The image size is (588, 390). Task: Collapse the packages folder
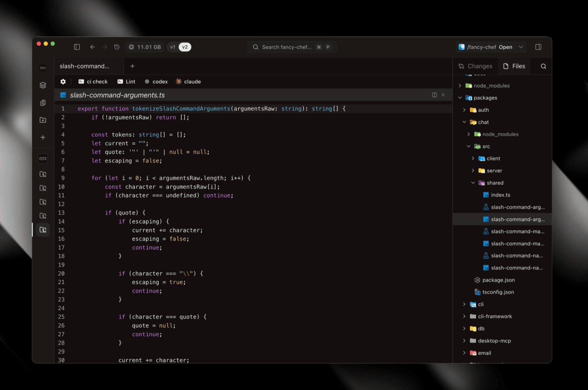[x=460, y=98]
